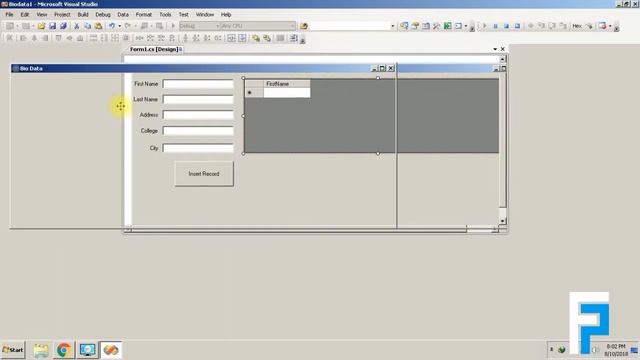640x360 pixels.
Task: Expand the Breakpoints window dropdown arrow
Action: tap(610, 26)
